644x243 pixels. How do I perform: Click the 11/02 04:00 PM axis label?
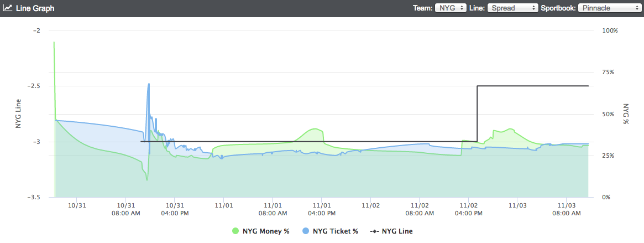coord(468,209)
